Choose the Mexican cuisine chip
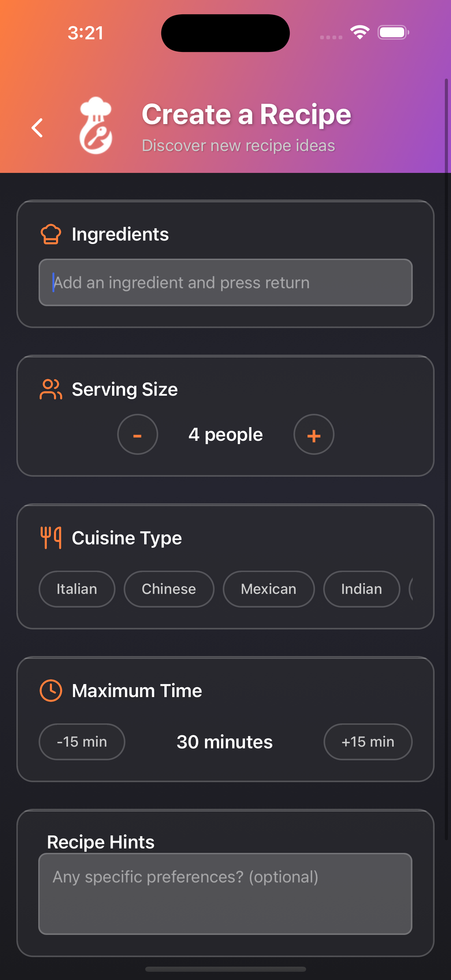451x980 pixels. click(269, 589)
